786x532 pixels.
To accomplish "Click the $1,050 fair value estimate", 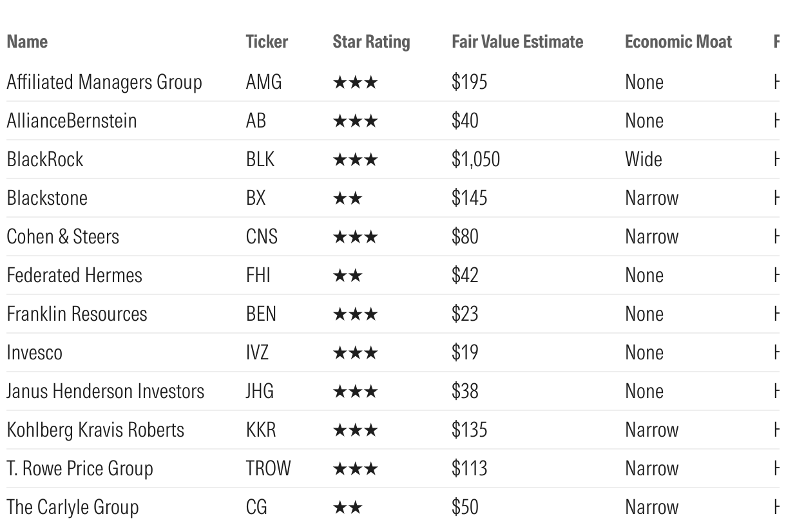I will coord(475,160).
